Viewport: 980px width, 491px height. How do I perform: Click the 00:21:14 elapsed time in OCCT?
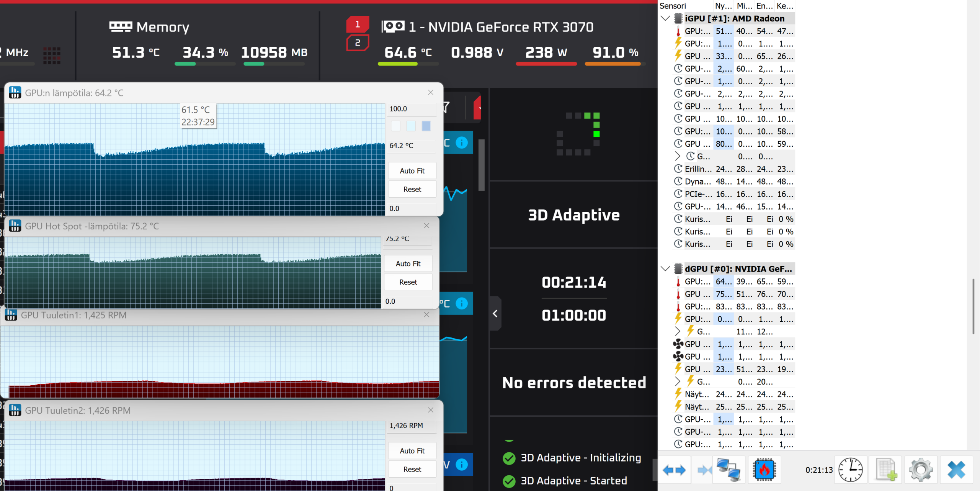(x=574, y=283)
